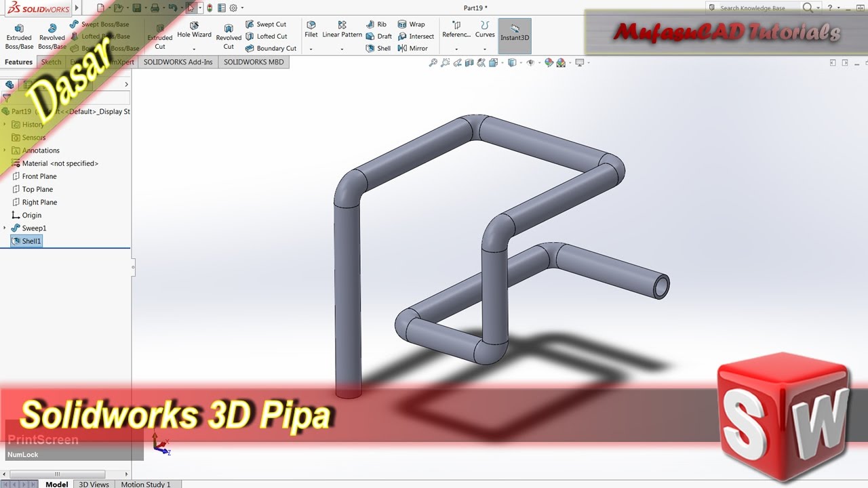This screenshot has width=868, height=488.
Task: Open the SOLIDWORKS MBD tab
Action: 254,62
